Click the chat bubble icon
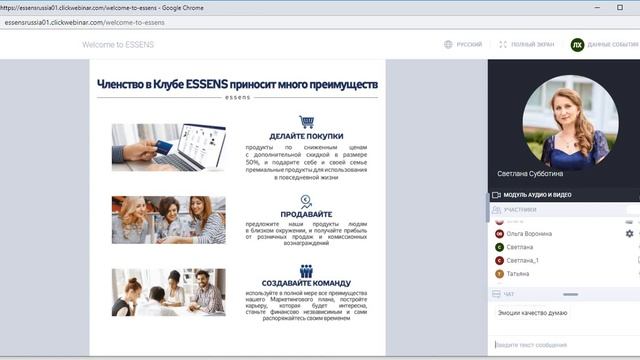 (496, 294)
